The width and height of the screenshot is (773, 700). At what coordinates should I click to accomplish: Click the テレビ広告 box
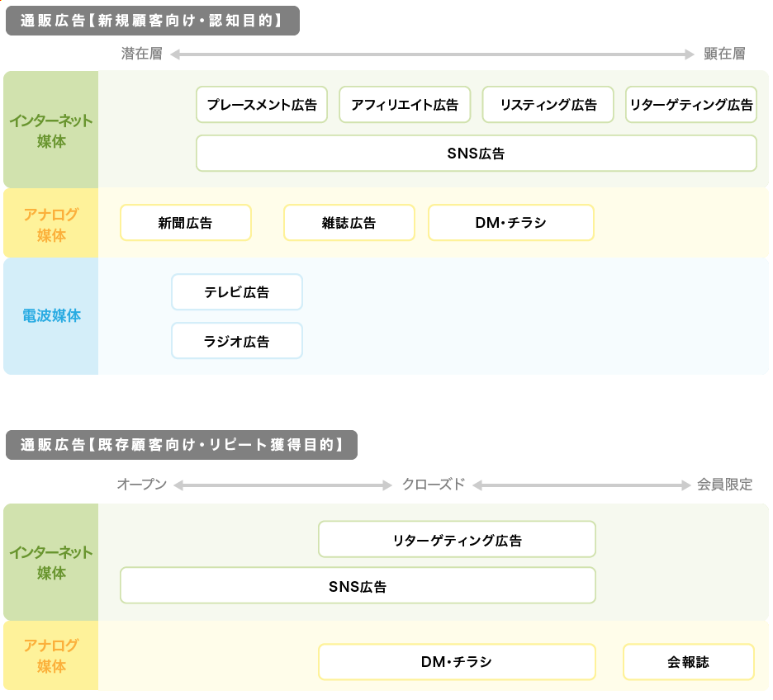(x=237, y=292)
